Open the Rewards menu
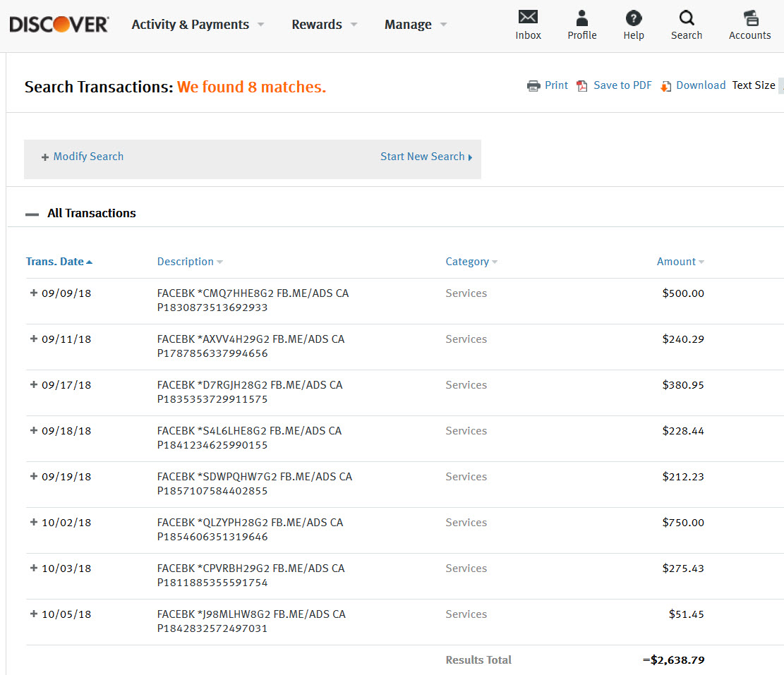This screenshot has height=675, width=784. pyautogui.click(x=317, y=25)
